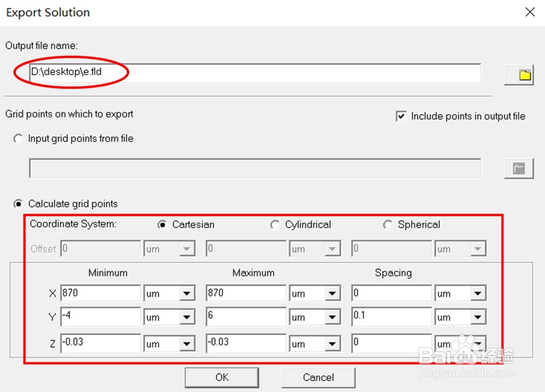Select Calculate grid points option
545x392 pixels.
[x=19, y=204]
